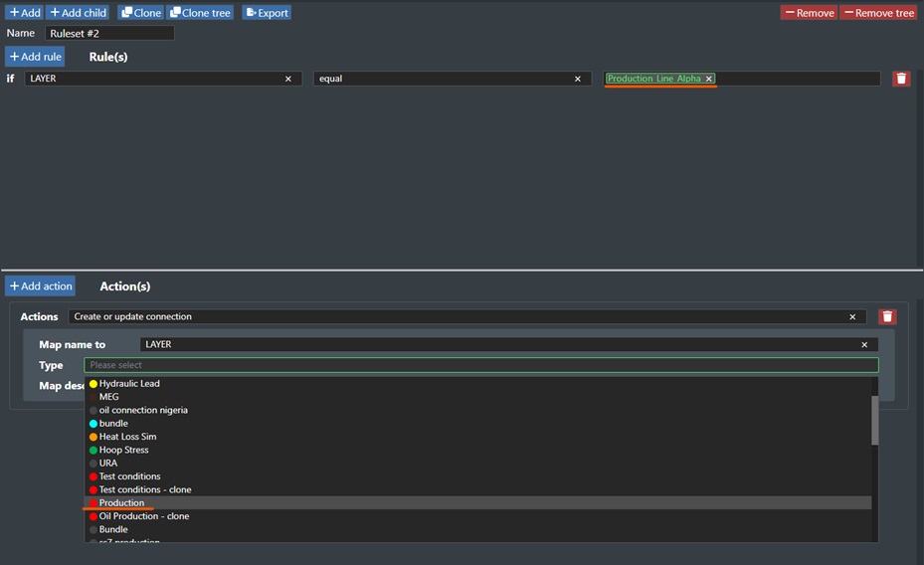
Task: Choose Hydraulic Lead option in dropdown
Action: pyautogui.click(x=128, y=384)
